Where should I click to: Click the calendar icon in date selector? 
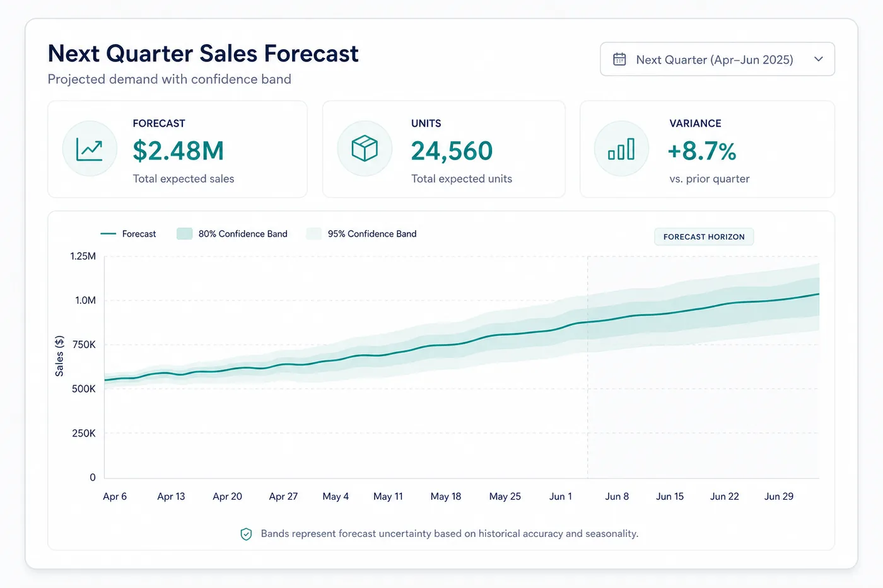(619, 59)
